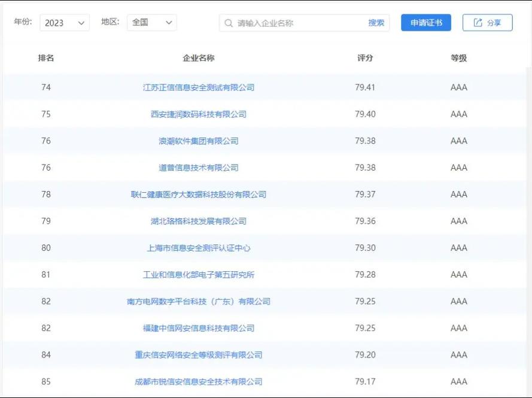Open 福建中信网安信息科技有限公司 link

click(199, 328)
